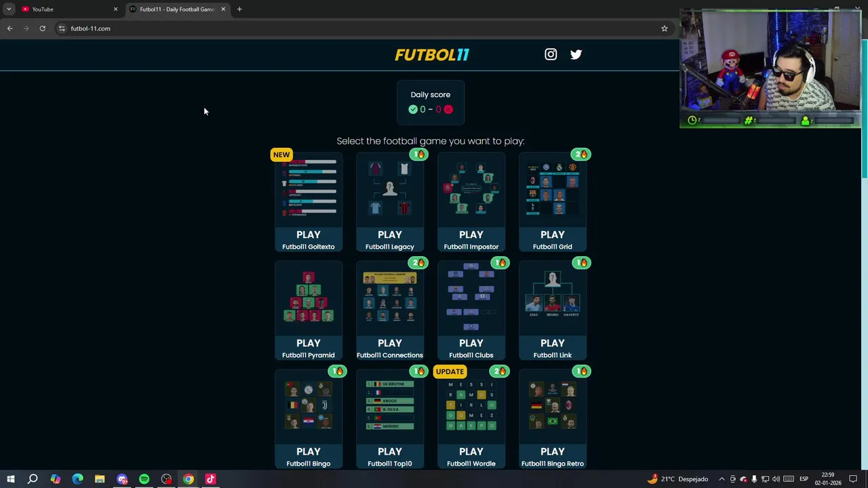This screenshot has width=868, height=488.
Task: Play the Futbol11 Pyramid game
Action: pos(309,348)
